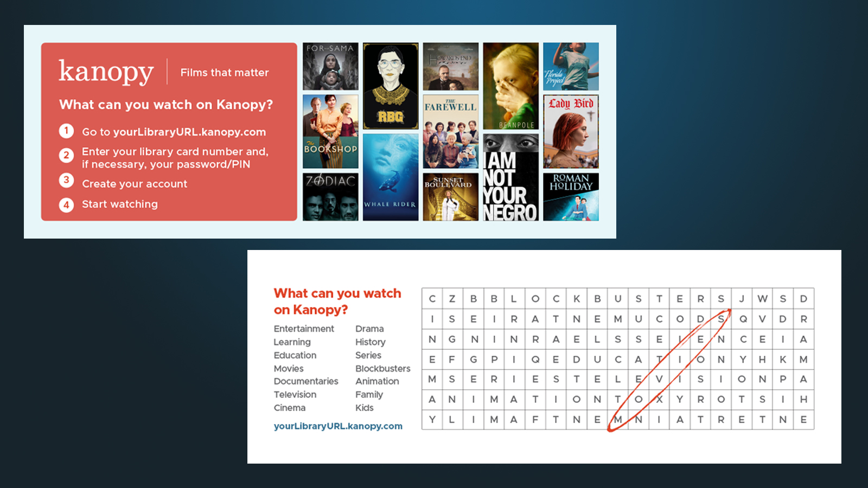
Task: Click the word 'Family' in the word list
Action: [369, 395]
